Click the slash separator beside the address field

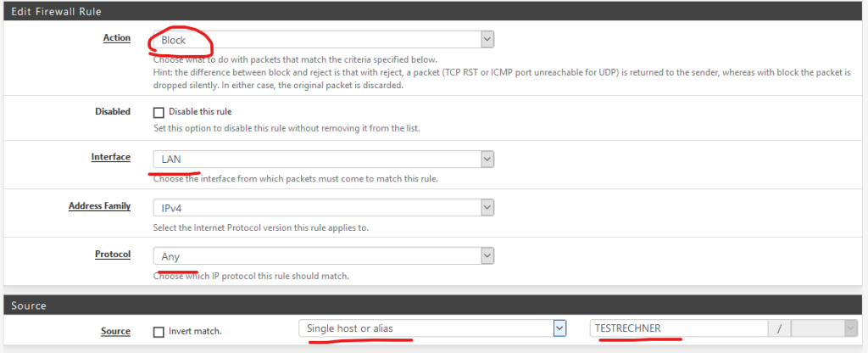point(780,328)
